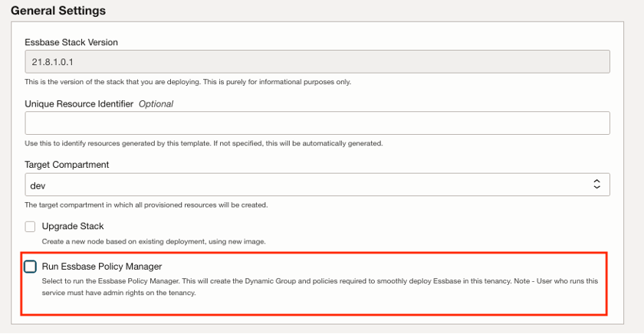Click the Unique Resource Identifier label
Viewport: 644px width, 334px height.
tap(79, 103)
